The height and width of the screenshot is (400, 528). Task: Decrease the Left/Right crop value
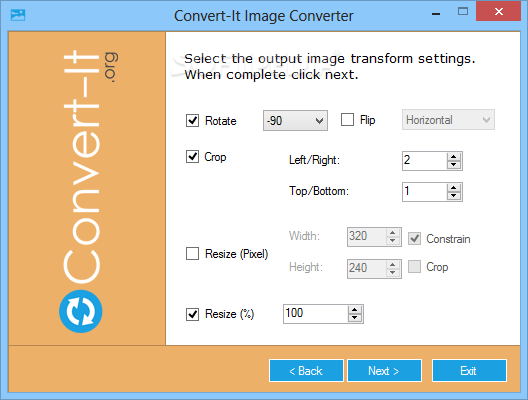[454, 165]
